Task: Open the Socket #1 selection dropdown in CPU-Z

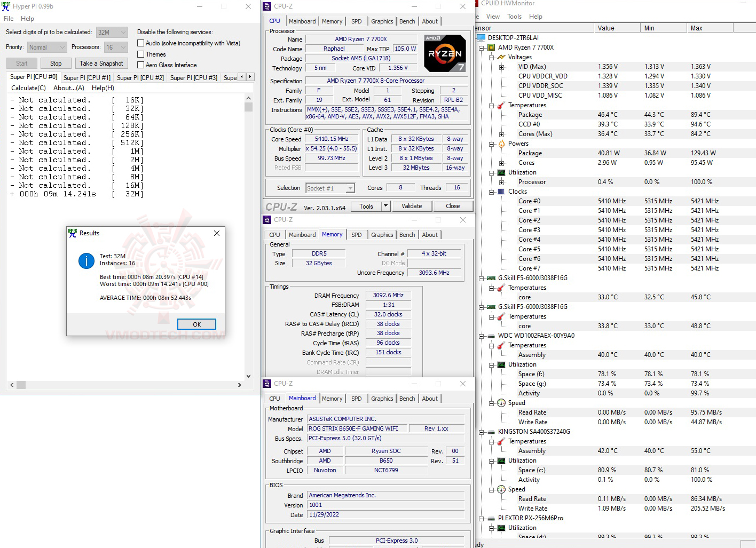Action: 330,188
